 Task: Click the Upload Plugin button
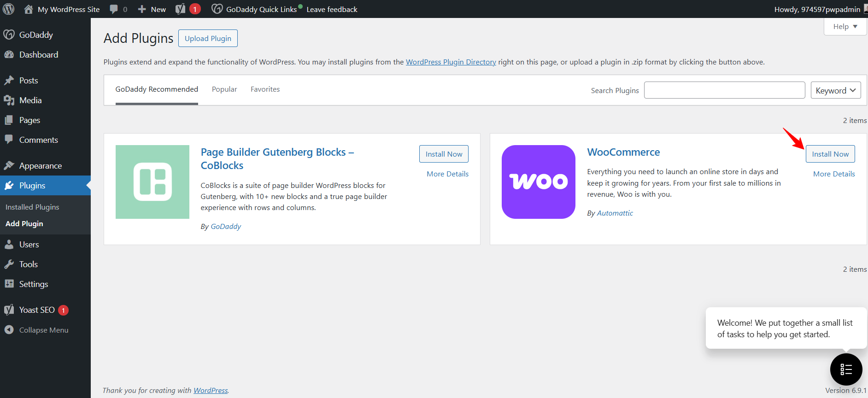click(x=208, y=38)
